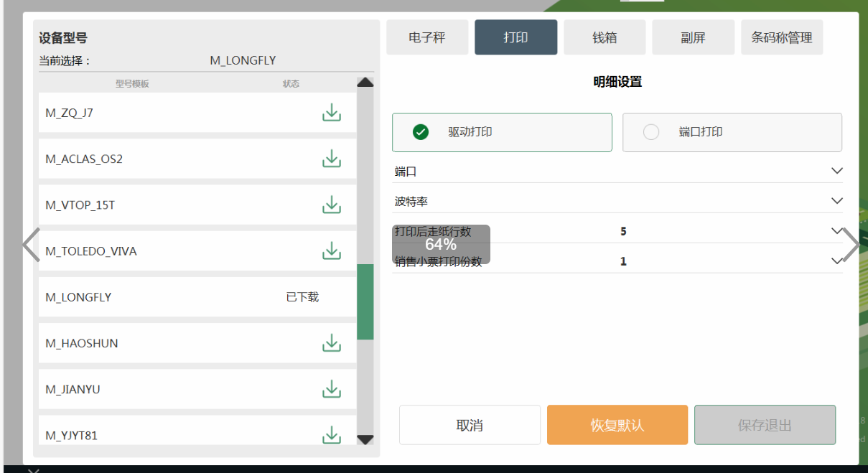Select the M_LONGFLY row label
The image size is (868, 473).
coord(78,297)
